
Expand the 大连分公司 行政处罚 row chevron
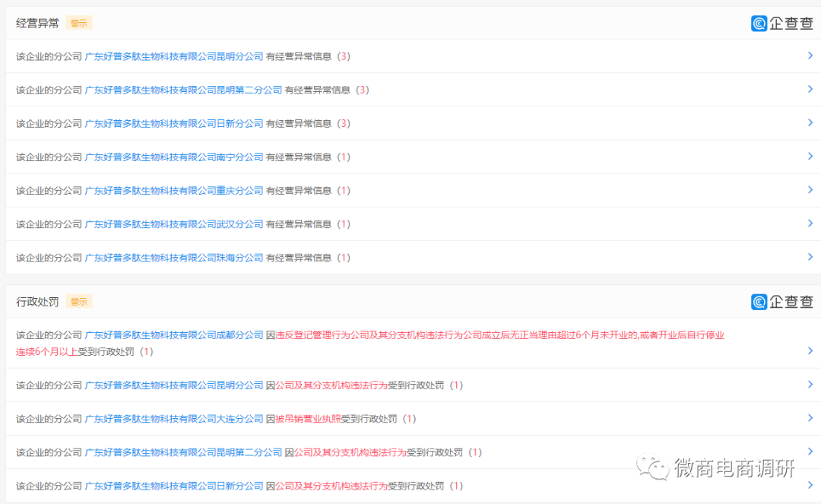point(810,417)
